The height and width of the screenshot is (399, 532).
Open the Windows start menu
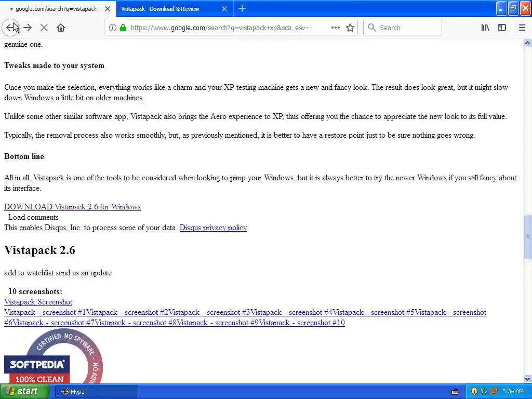[24, 392]
